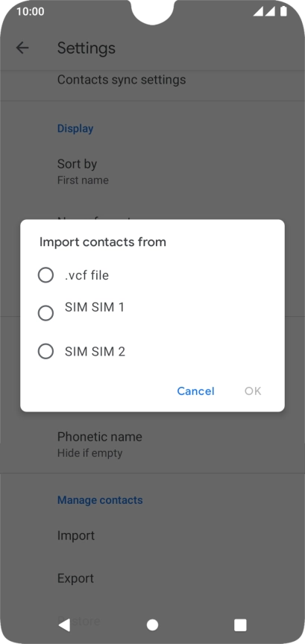Select the .vcf file radio button
This screenshot has width=305, height=644.
click(45, 275)
